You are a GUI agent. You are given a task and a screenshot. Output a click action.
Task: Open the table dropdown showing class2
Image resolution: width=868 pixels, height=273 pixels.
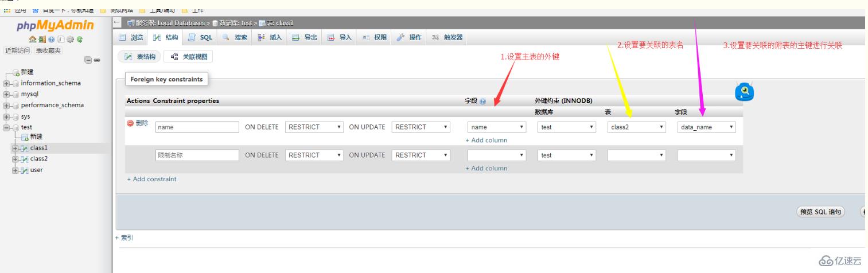[637, 127]
